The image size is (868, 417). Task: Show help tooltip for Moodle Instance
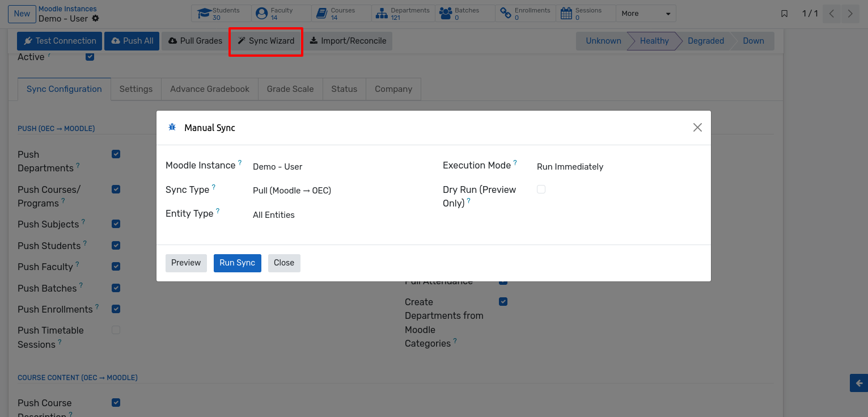pos(240,163)
